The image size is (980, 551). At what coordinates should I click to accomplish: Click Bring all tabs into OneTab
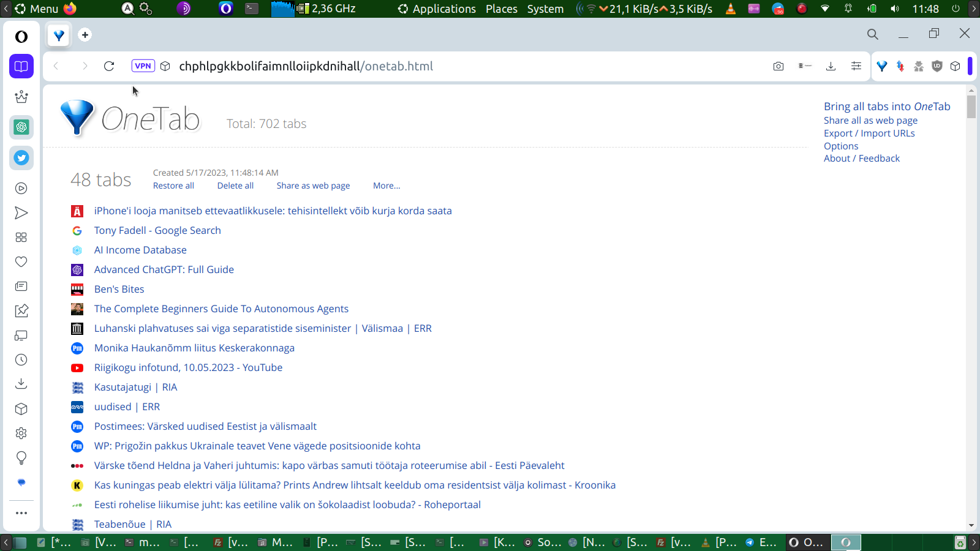pyautogui.click(x=887, y=107)
